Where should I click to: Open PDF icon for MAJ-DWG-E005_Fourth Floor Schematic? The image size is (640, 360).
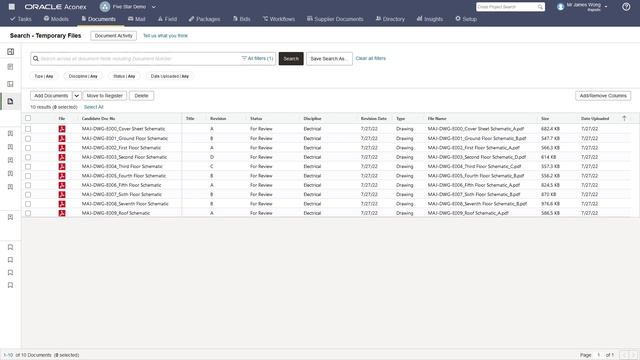62,176
